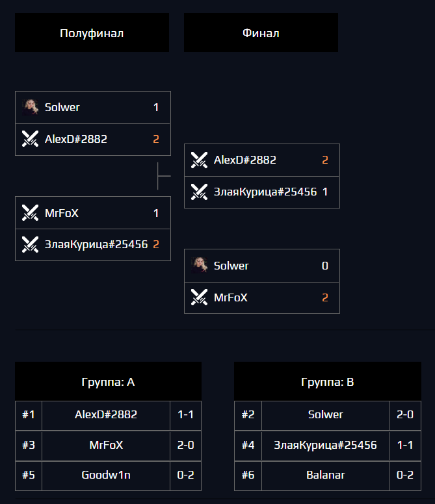Image resolution: width=435 pixels, height=504 pixels.
Task: Click swords icon beside ЗлаяКурица#25456 in semifinal
Action: coord(31,244)
